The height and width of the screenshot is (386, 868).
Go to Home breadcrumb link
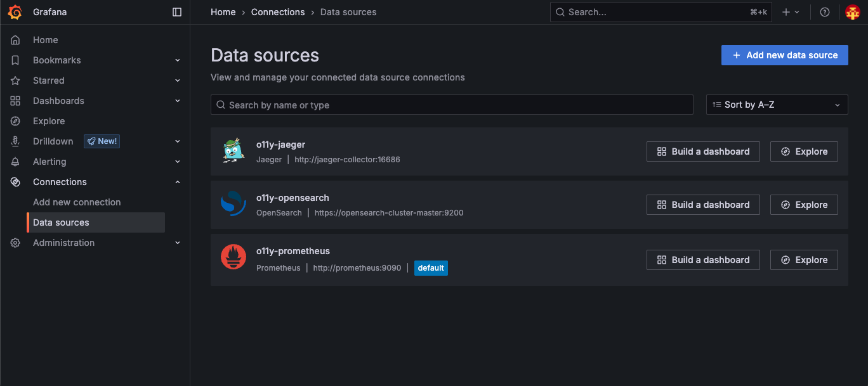click(223, 12)
